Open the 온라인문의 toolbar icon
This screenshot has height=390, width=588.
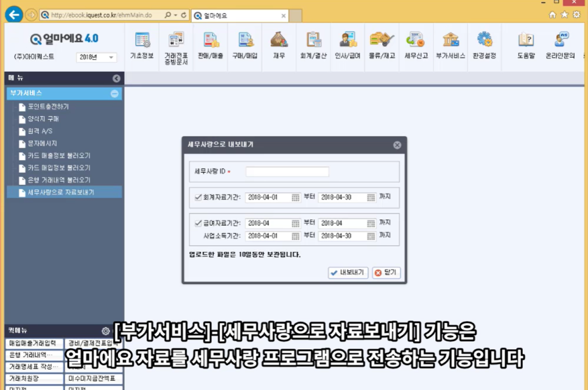click(560, 46)
